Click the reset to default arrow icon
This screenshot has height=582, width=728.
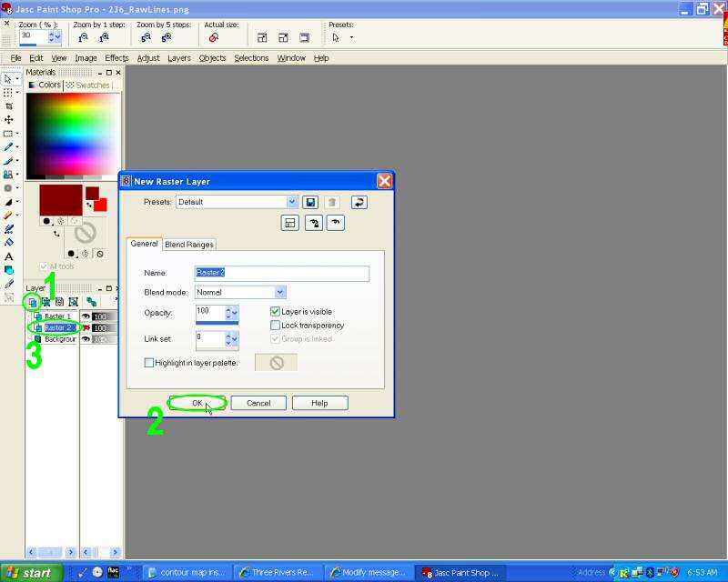pyautogui.click(x=359, y=202)
